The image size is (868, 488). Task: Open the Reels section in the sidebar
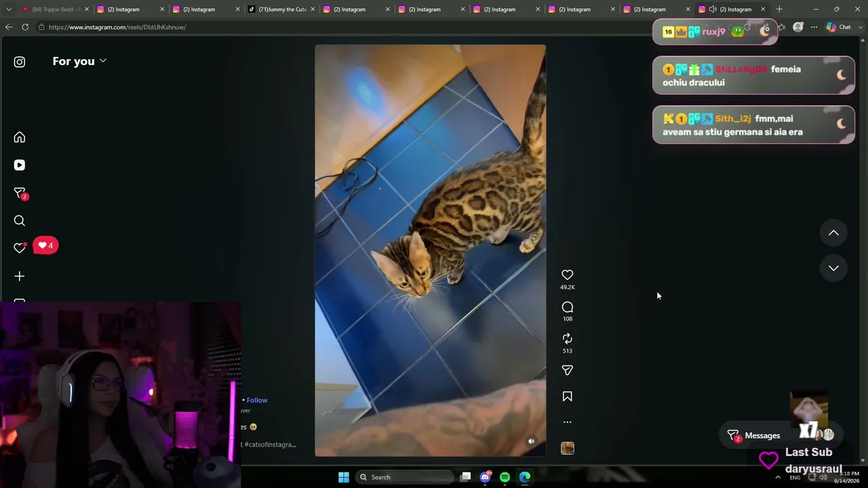[20, 165]
